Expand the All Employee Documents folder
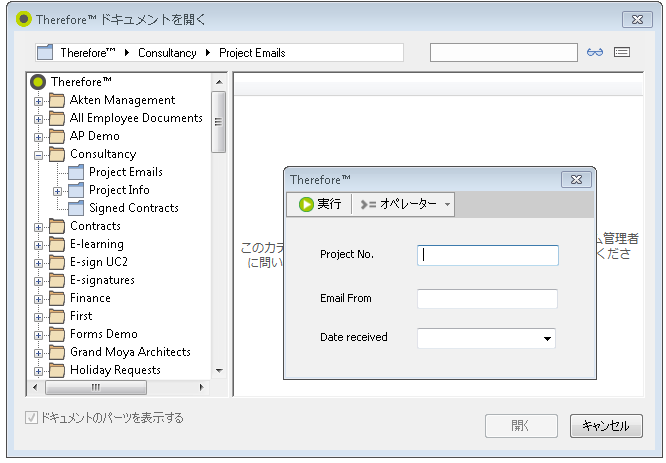The width and height of the screenshot is (666, 463). pyautogui.click(x=38, y=119)
